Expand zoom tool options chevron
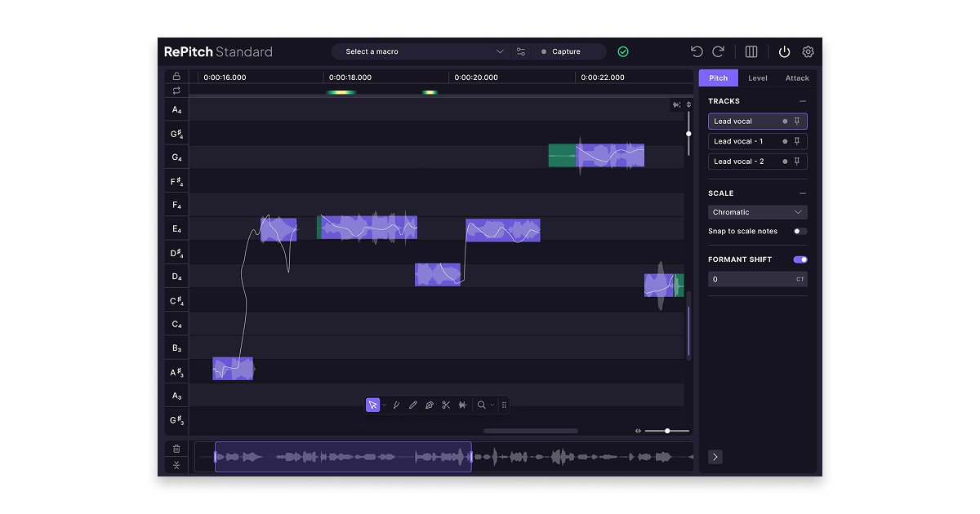980x514 pixels. [492, 405]
